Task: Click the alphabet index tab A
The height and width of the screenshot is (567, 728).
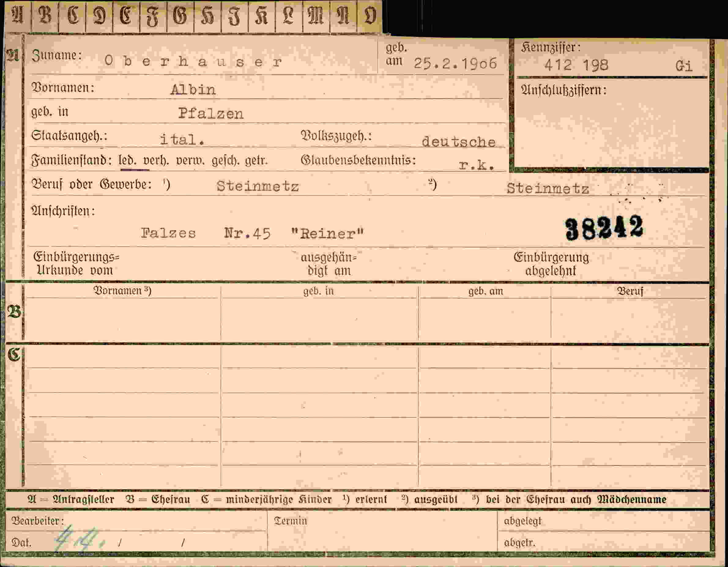Action: coord(17,15)
